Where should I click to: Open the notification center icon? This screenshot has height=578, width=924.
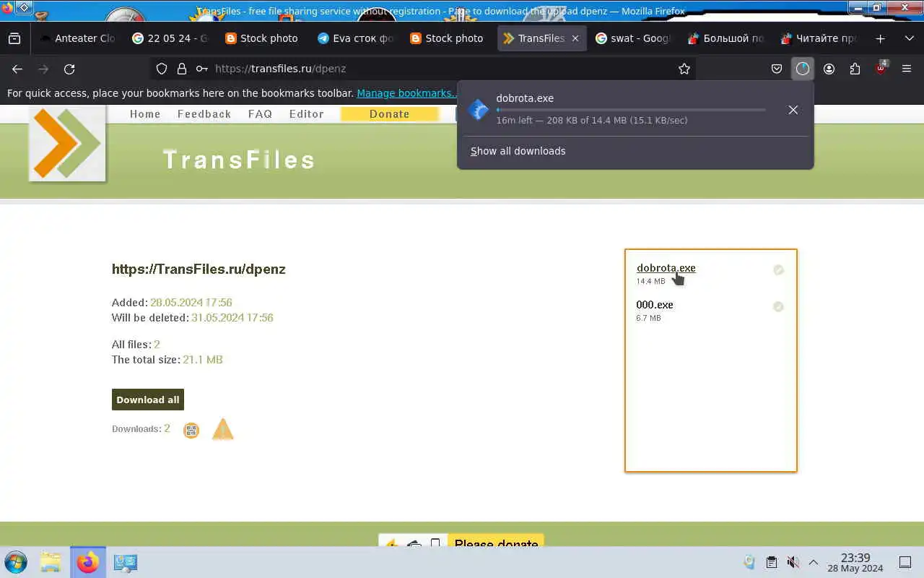coord(905,562)
